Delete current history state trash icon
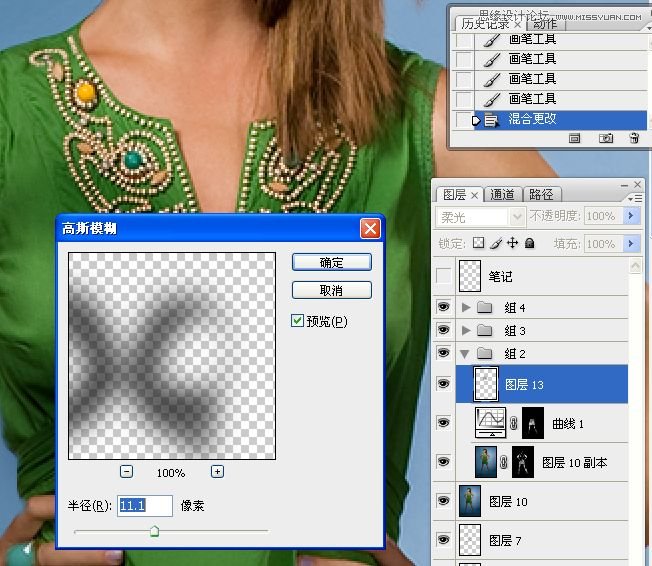 pyautogui.click(x=634, y=138)
